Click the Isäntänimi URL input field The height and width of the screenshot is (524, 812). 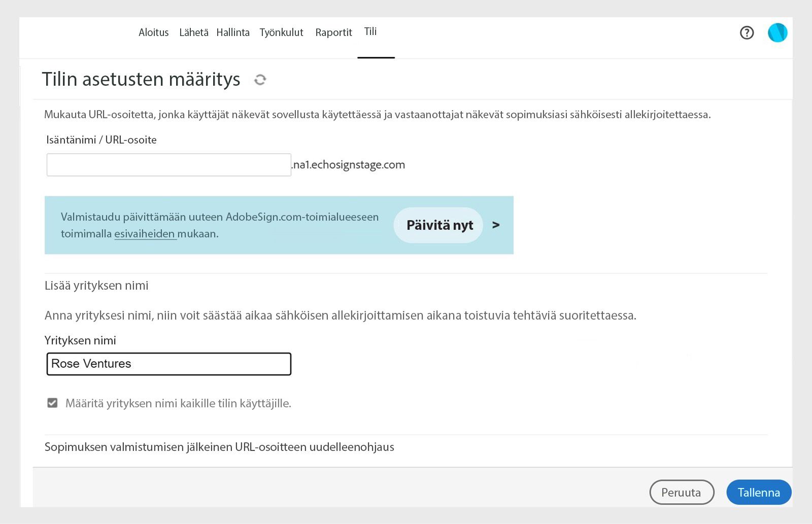(168, 164)
